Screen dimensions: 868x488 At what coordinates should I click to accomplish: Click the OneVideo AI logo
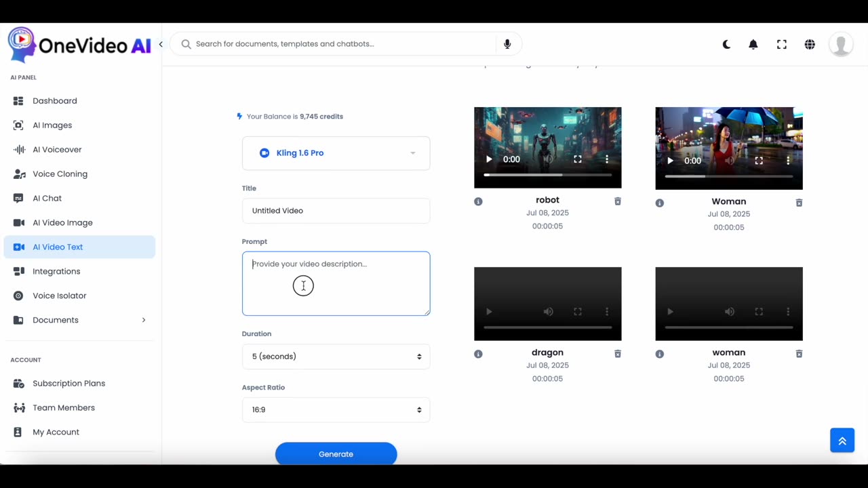pos(79,45)
